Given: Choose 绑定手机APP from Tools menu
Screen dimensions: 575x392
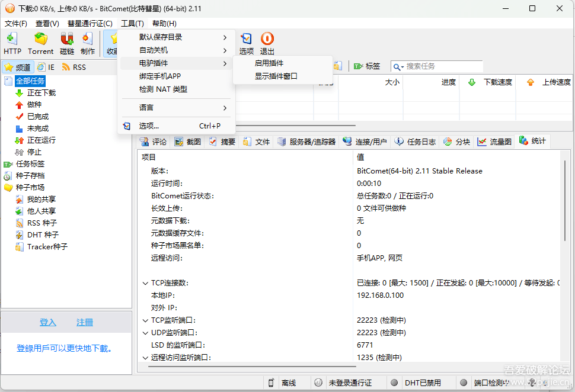Looking at the screenshot, I should (x=176, y=76).
